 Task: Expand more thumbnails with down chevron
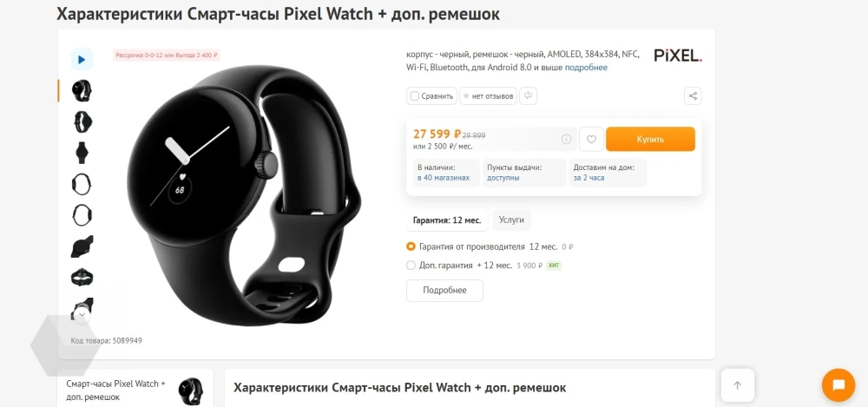tap(82, 316)
